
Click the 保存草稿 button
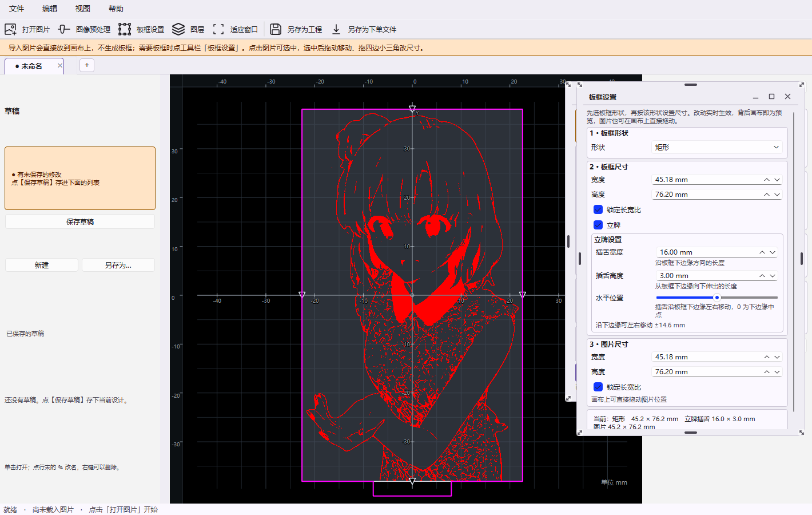tap(80, 221)
